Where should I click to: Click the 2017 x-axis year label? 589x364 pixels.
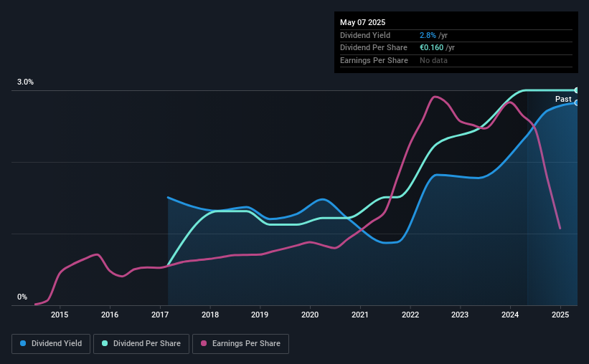tap(160, 315)
